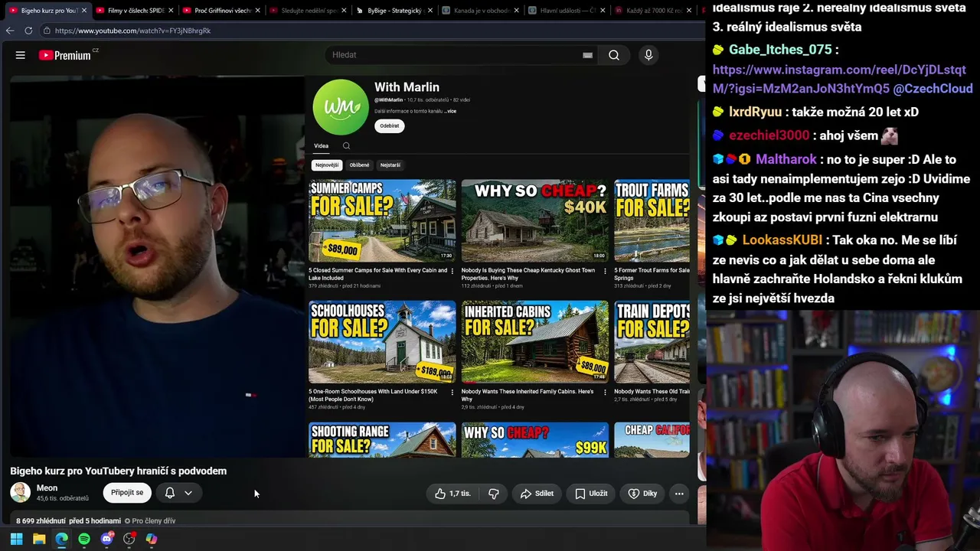Viewport: 980px width, 551px height.
Task: Open Meon's channel avatar
Action: tap(21, 493)
